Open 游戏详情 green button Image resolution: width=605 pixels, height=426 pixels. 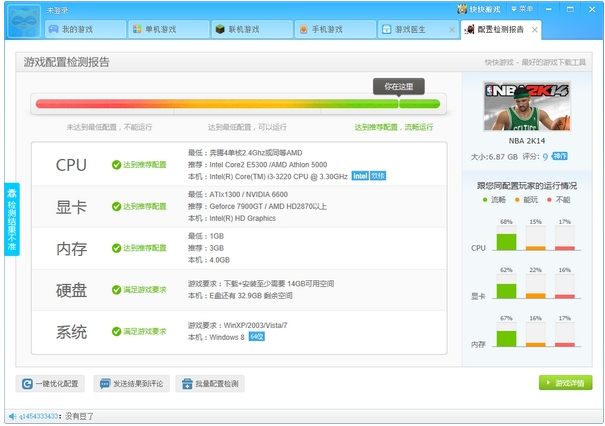[564, 383]
